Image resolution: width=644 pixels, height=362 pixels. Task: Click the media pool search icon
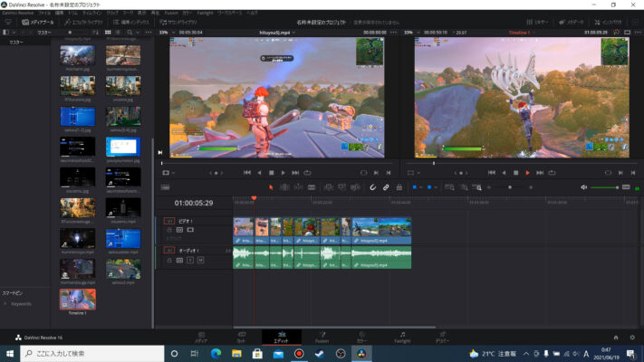130,32
